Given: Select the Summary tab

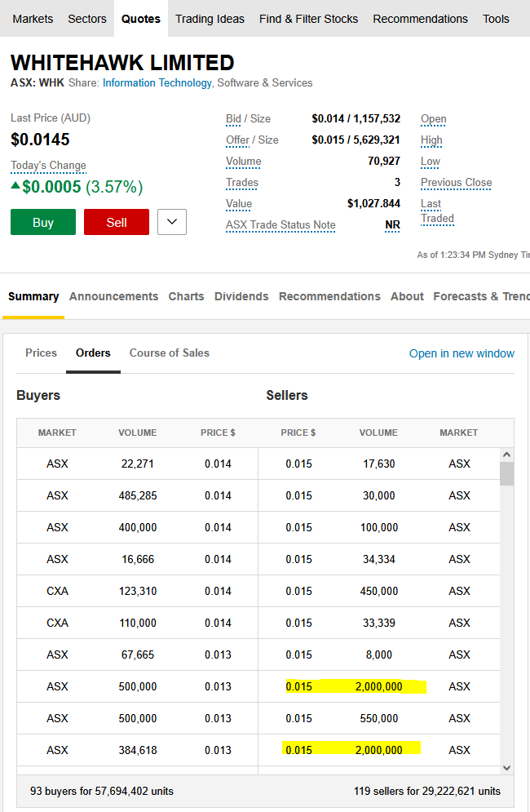Looking at the screenshot, I should click(33, 297).
